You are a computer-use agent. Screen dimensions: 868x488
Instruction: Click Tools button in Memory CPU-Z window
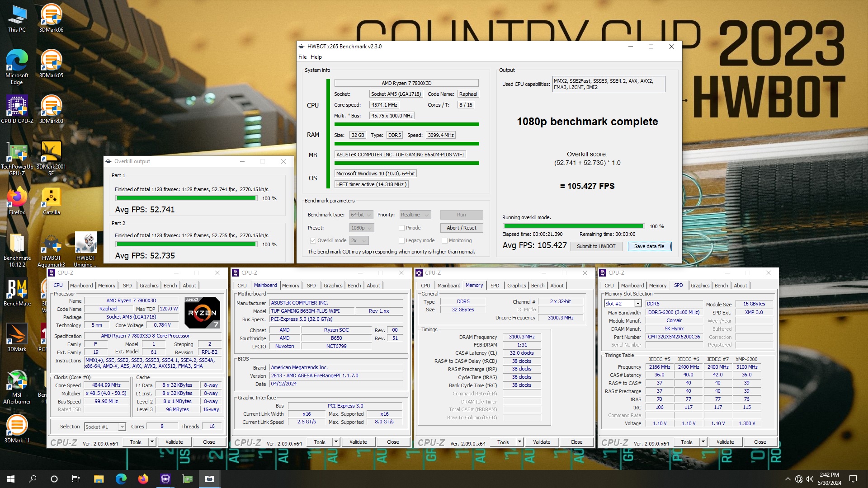503,442
